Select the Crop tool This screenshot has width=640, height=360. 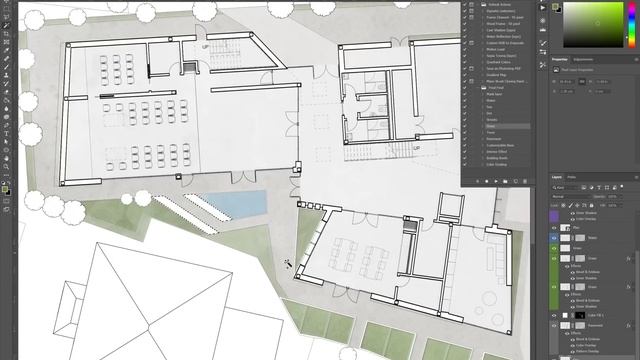point(6,33)
